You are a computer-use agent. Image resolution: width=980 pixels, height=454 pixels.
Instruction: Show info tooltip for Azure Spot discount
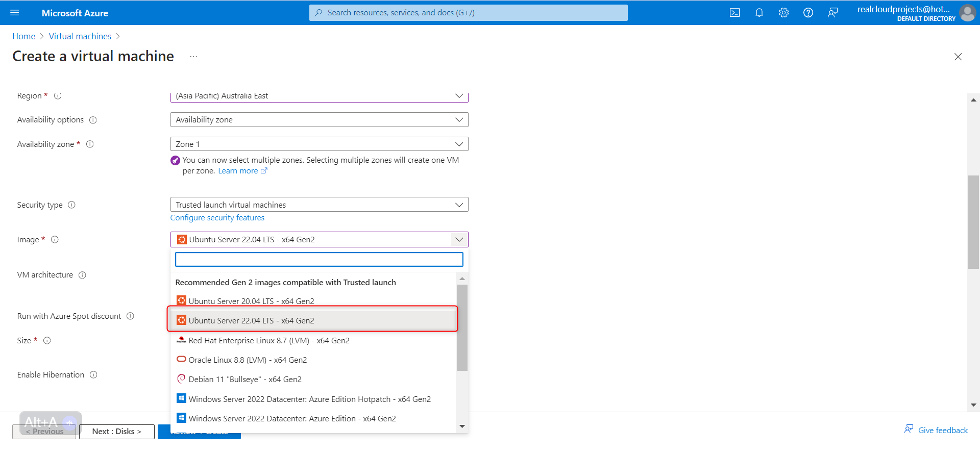130,316
